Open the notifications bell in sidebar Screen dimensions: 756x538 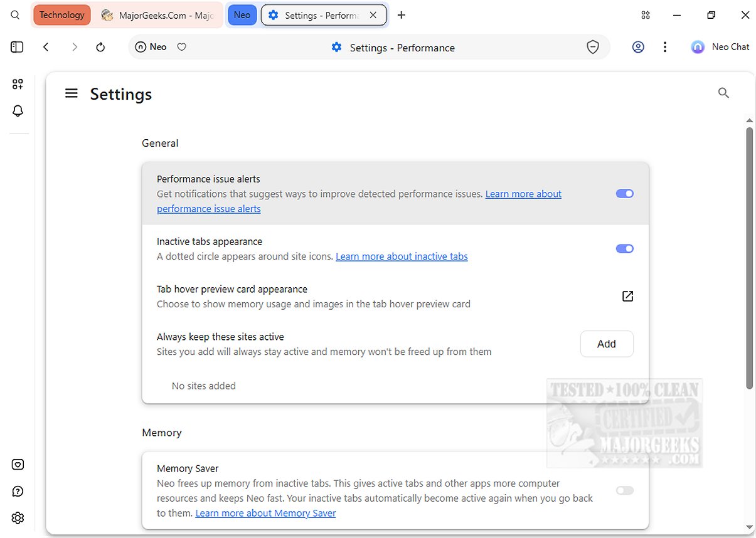18,111
